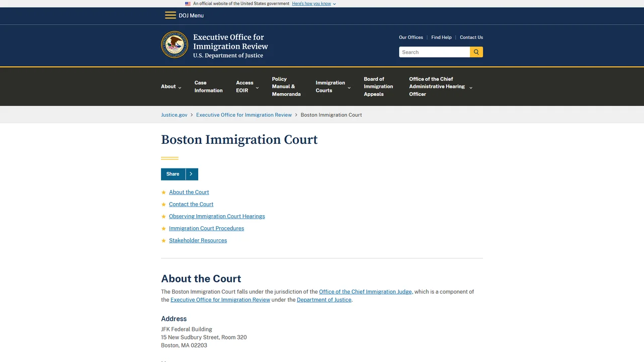Click the 'Boston, MA 02203' address text
This screenshot has height=362, width=644.
click(184, 345)
